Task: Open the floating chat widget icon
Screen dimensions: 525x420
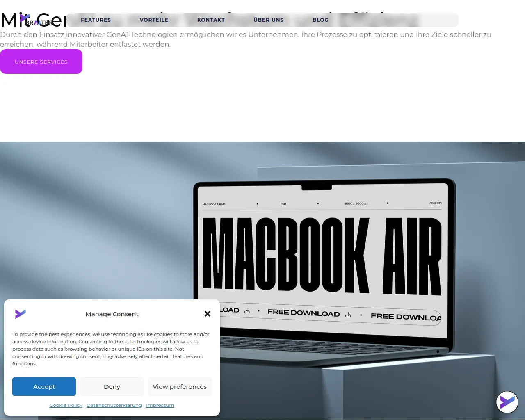Action: pos(507,402)
